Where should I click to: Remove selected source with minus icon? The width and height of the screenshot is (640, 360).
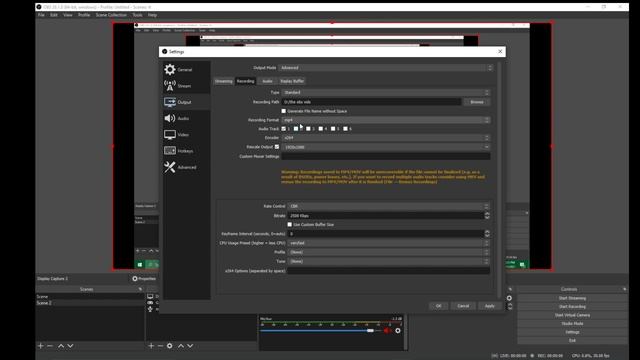160,346
